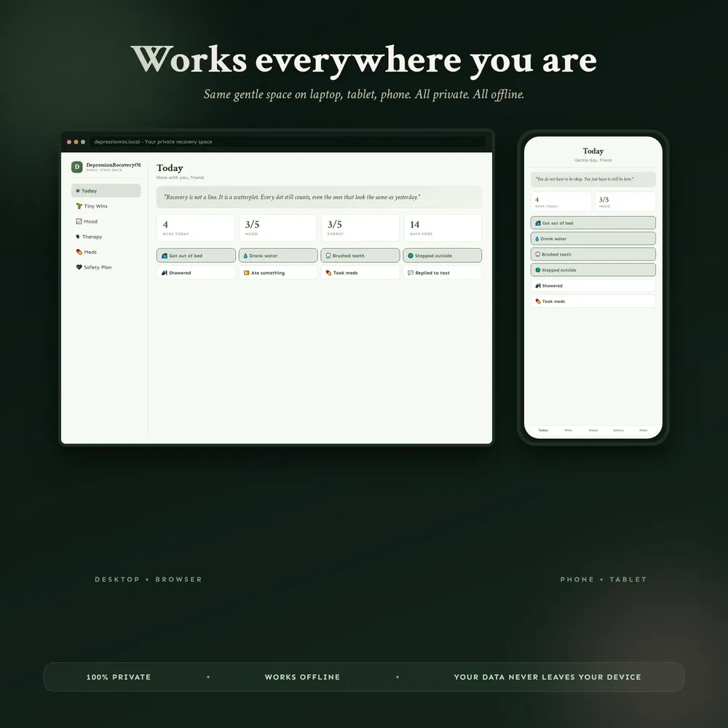Viewport: 728px width, 728px height.
Task: Toggle the phone Showered win
Action: pos(593,285)
